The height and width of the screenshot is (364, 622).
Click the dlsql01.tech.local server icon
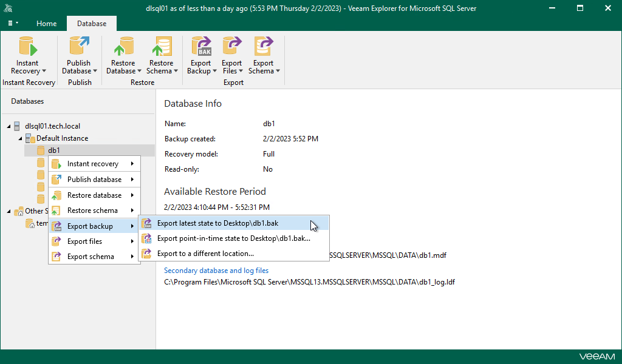pos(16,126)
